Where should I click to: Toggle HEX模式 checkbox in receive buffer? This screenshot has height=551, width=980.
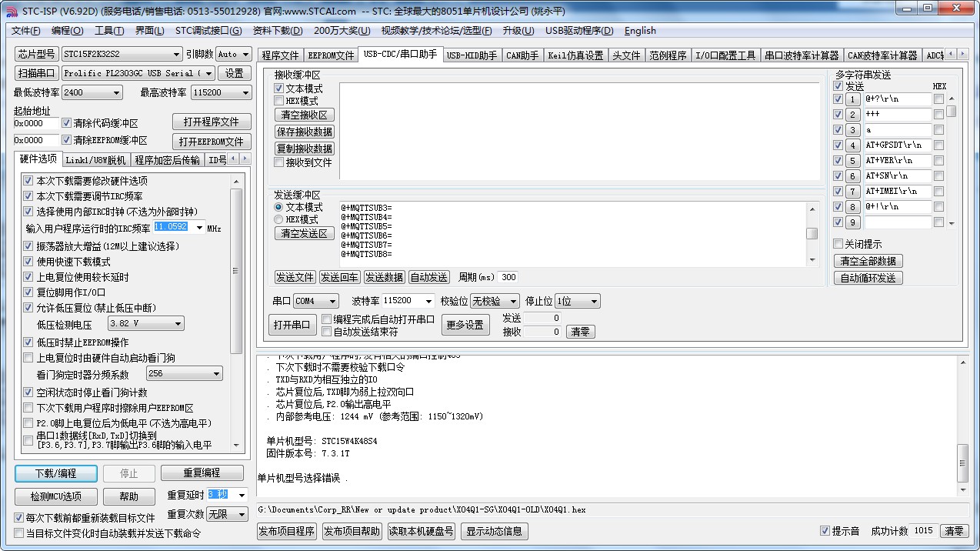(x=279, y=101)
